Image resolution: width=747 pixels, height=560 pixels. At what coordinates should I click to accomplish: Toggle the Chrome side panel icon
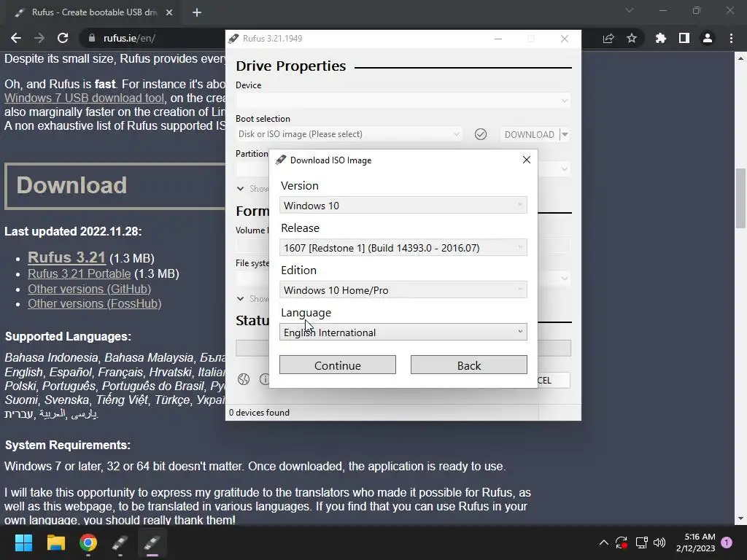684,38
